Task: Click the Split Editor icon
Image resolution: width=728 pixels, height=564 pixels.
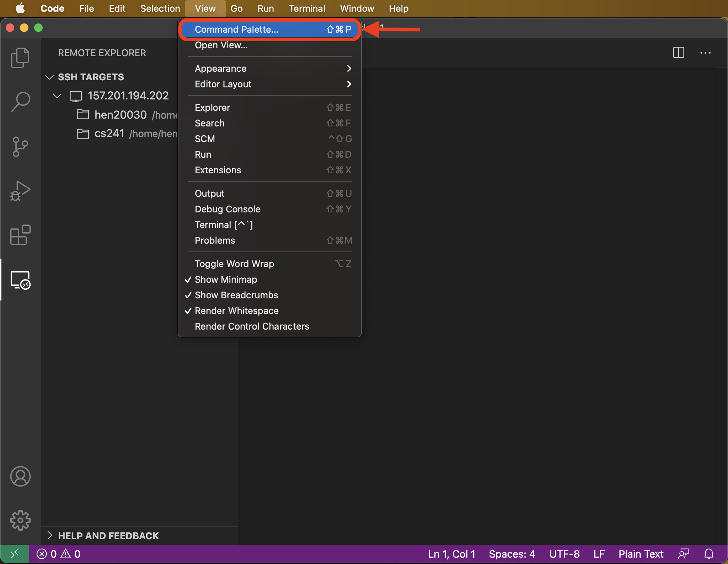Action: (678, 53)
